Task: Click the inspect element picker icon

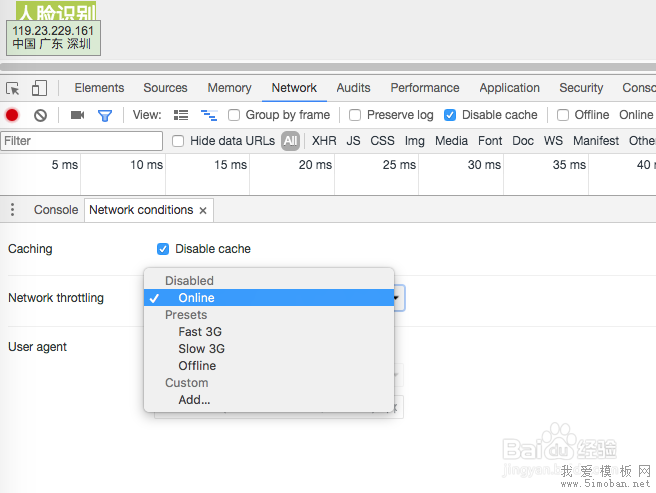Action: [x=13, y=88]
